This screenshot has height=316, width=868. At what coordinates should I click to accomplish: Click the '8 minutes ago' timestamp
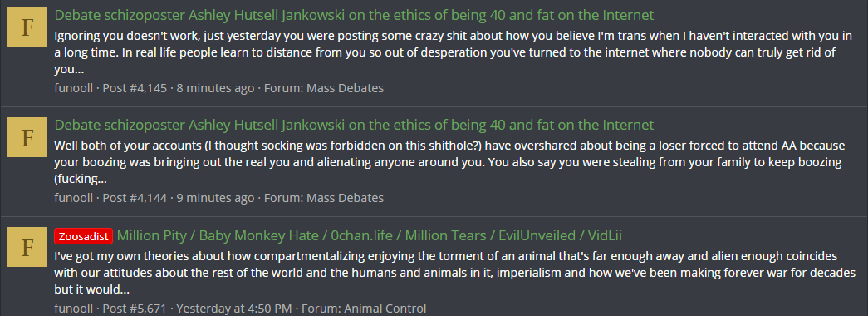pyautogui.click(x=215, y=88)
